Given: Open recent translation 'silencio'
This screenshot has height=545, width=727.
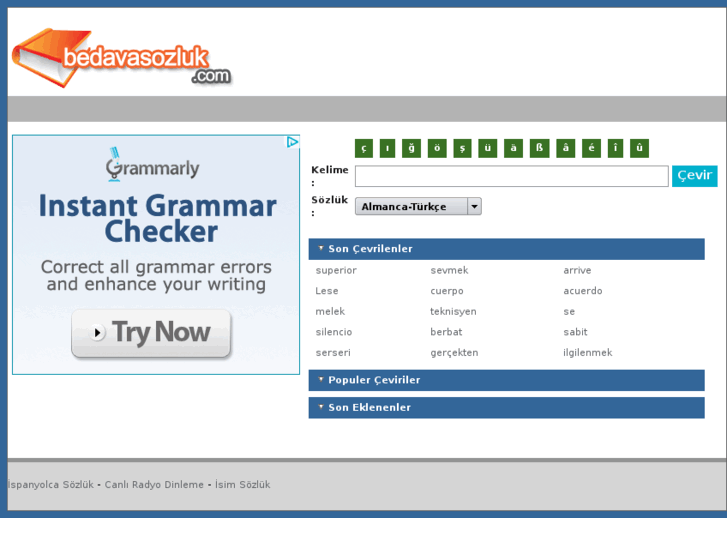Looking at the screenshot, I should coord(334,332).
